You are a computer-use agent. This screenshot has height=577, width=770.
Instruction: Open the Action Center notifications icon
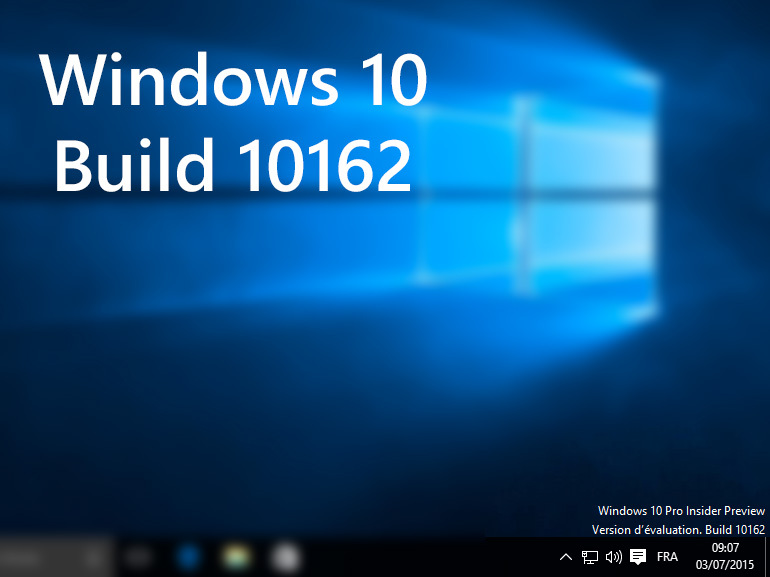coord(638,557)
